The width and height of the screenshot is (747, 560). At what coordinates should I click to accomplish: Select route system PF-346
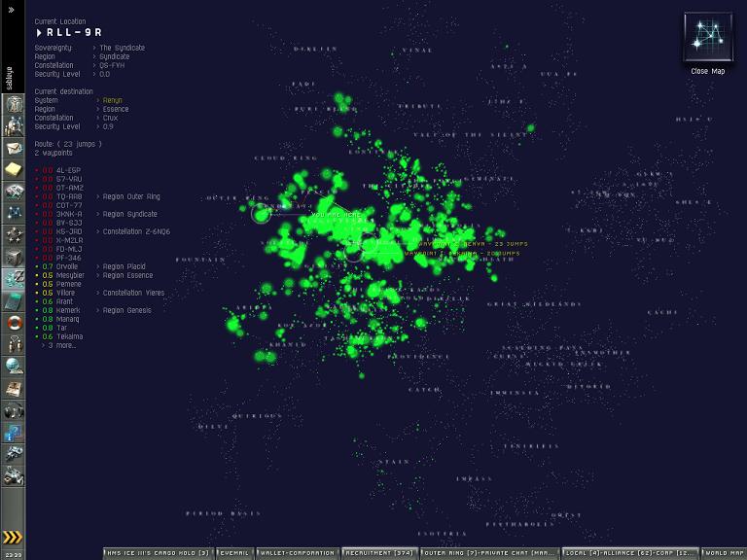tap(69, 258)
